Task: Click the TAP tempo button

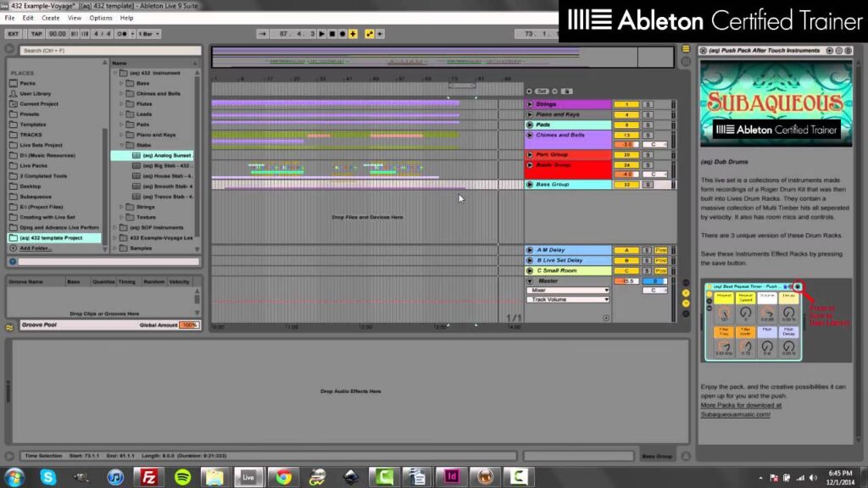Action: (36, 34)
